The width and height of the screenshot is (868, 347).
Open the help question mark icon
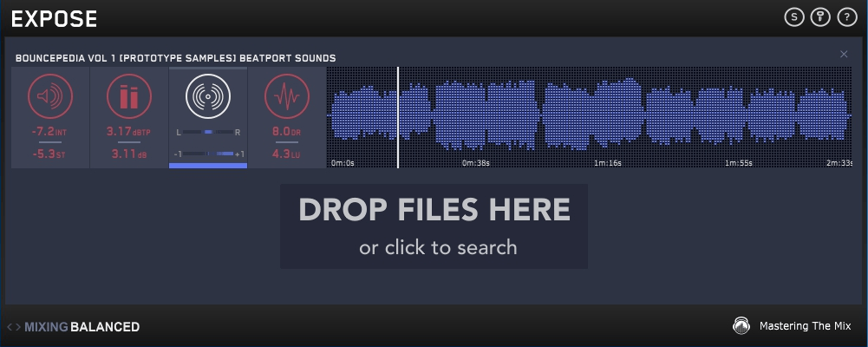pyautogui.click(x=847, y=17)
